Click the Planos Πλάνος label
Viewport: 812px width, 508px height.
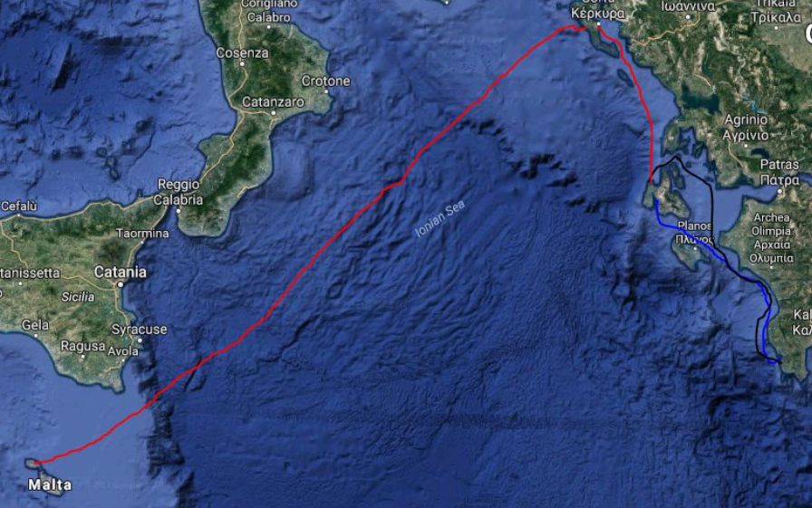pyautogui.click(x=695, y=233)
